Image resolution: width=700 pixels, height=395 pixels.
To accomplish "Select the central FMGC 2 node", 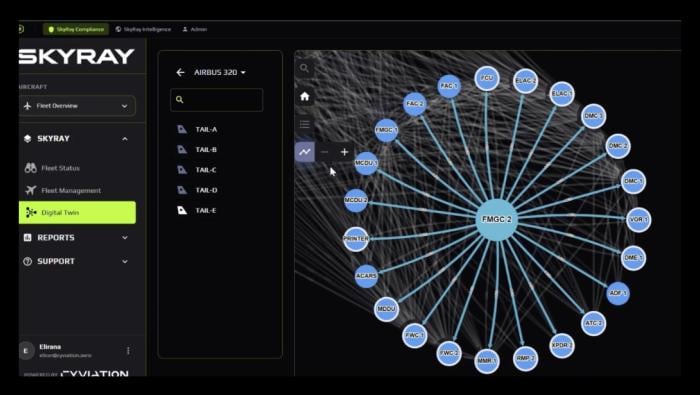I will 496,220.
